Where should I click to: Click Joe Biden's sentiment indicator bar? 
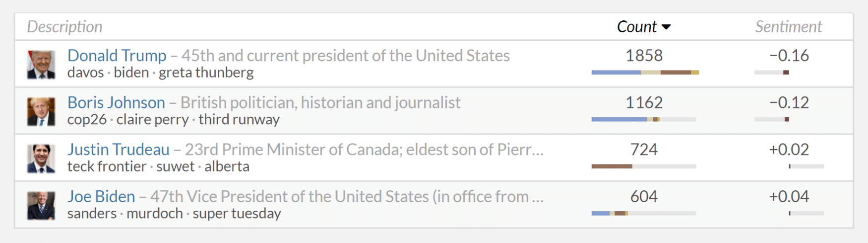point(806,213)
